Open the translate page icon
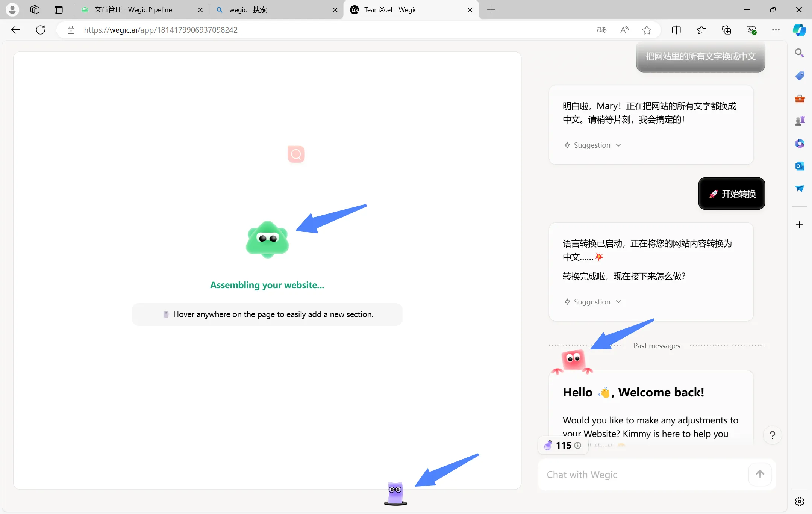 click(601, 30)
